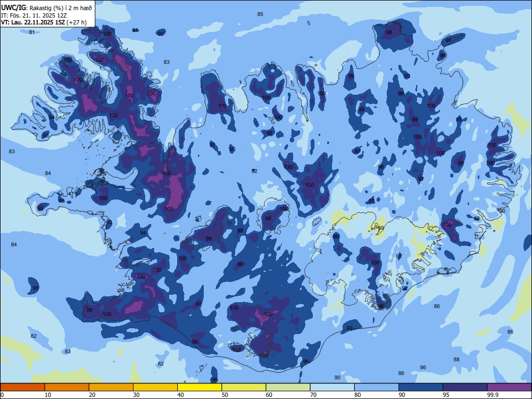
Task: Click the '88' humidity value on the map
Action: pos(456,359)
